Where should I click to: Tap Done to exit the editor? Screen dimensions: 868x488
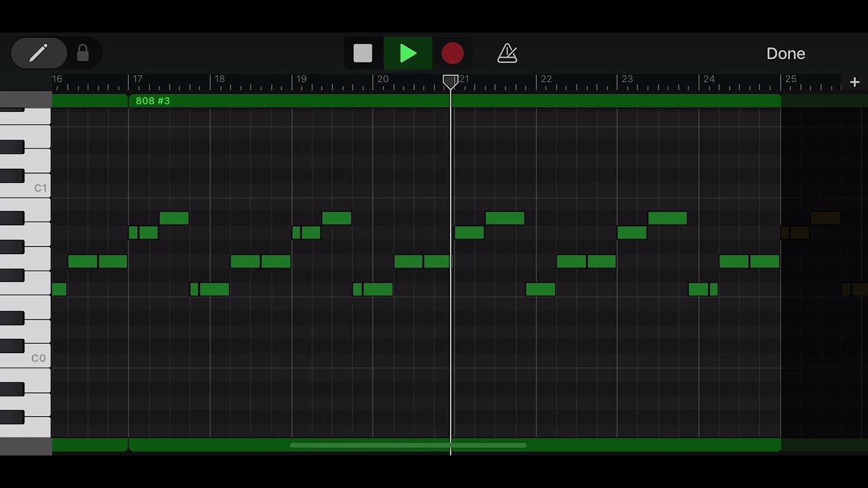[785, 54]
